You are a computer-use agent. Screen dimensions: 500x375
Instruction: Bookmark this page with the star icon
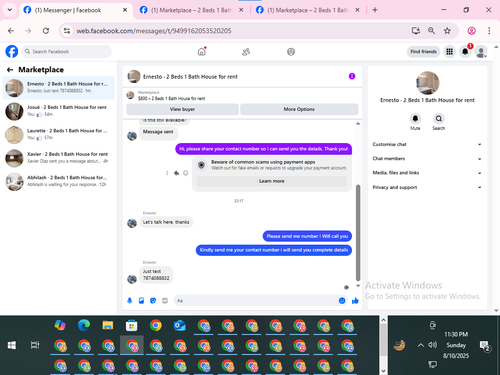[447, 31]
